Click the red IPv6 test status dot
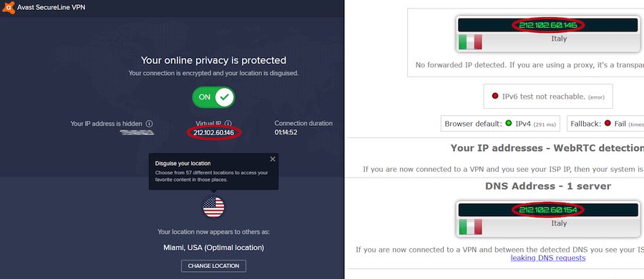This screenshot has height=279, width=644. (495, 96)
